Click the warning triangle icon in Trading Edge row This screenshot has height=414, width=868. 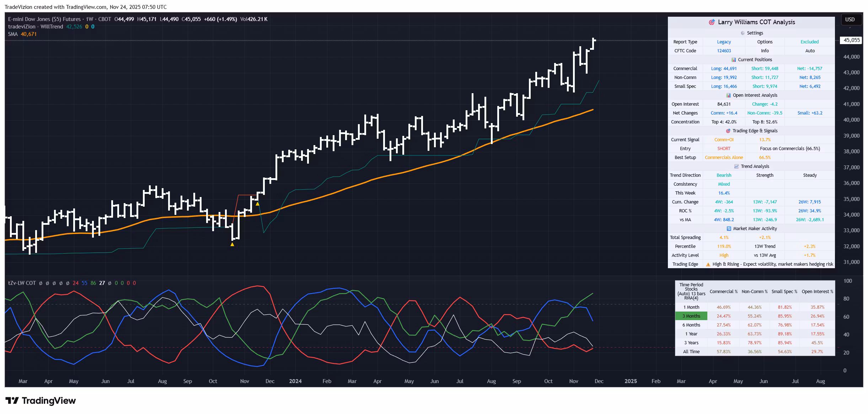[x=708, y=264]
